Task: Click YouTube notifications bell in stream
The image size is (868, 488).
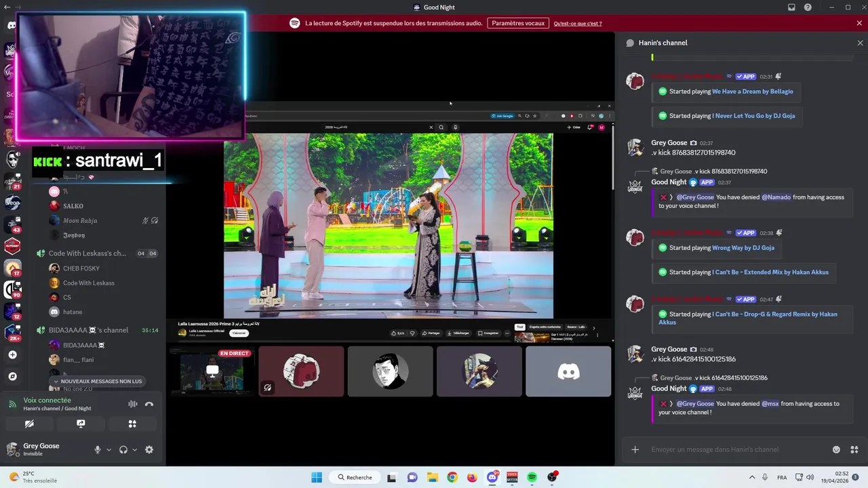Action: tap(591, 127)
